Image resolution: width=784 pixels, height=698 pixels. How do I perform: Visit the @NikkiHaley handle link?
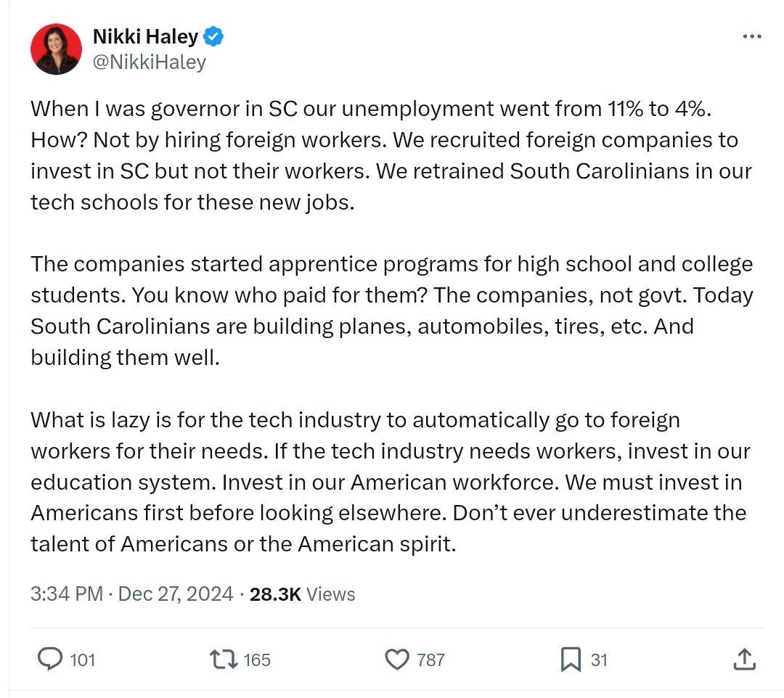coord(150,62)
